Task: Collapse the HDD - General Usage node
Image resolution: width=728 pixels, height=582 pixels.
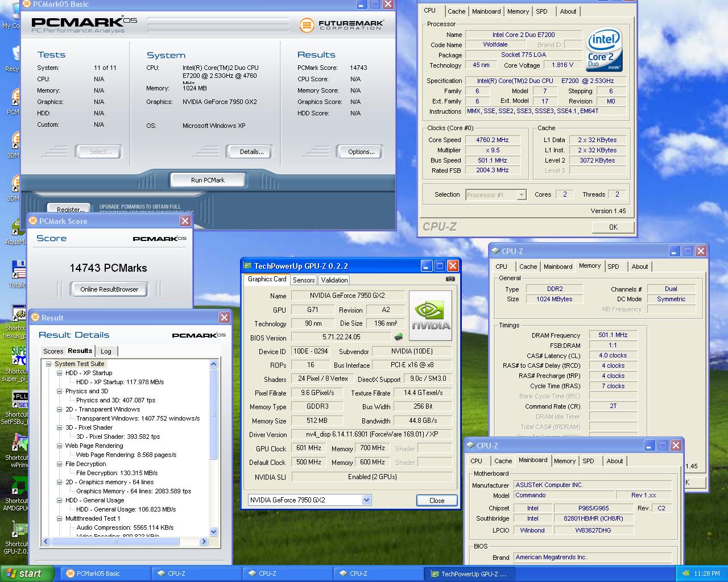Action: point(60,500)
